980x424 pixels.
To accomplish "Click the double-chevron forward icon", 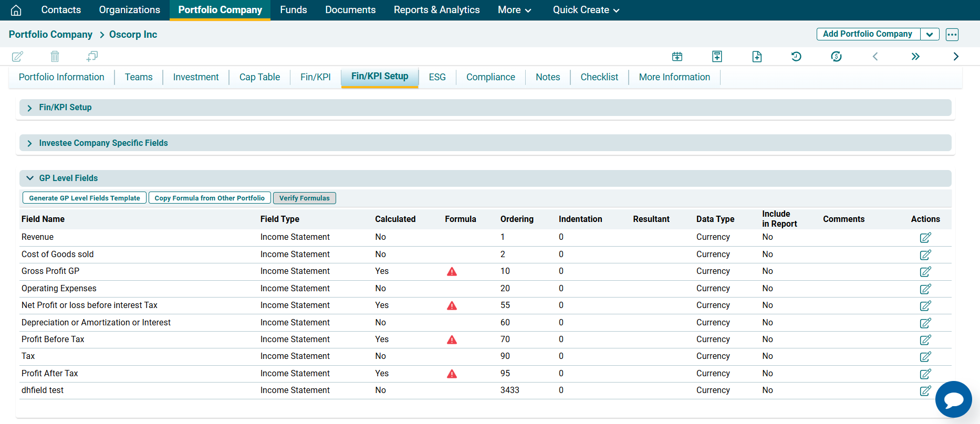I will [915, 56].
